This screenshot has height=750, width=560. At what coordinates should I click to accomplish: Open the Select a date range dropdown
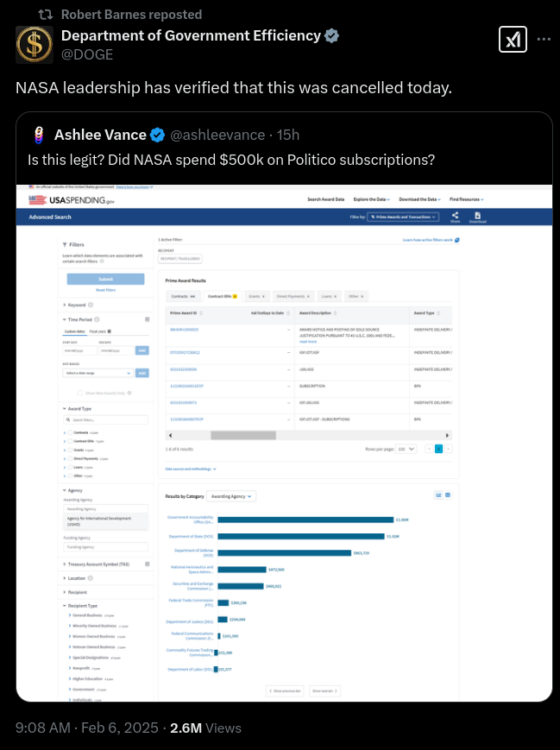[x=98, y=373]
